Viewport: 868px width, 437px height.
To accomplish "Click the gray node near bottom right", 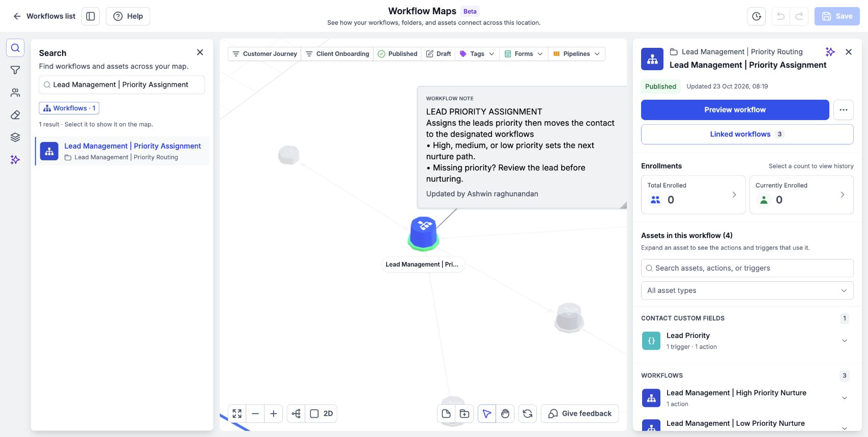I will [x=569, y=317].
